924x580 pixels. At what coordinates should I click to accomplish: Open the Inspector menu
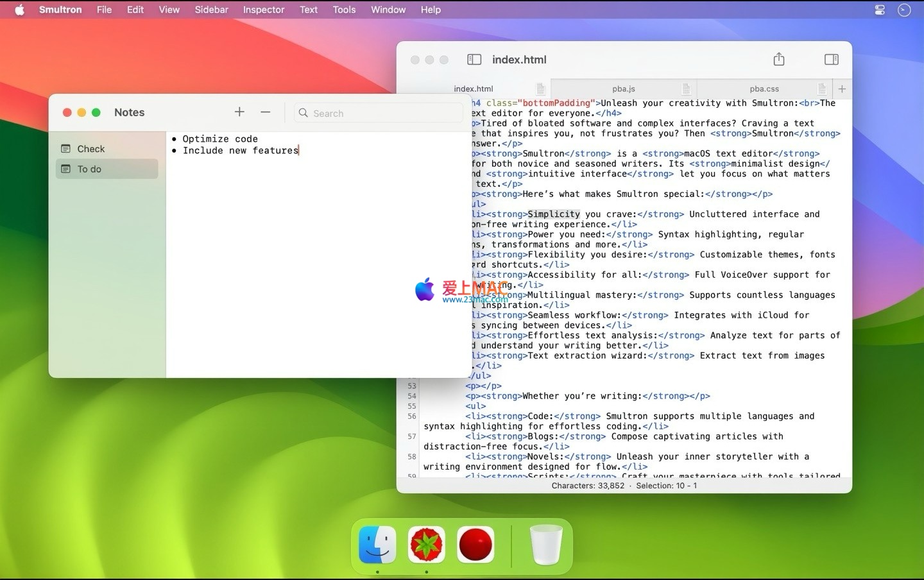tap(263, 10)
